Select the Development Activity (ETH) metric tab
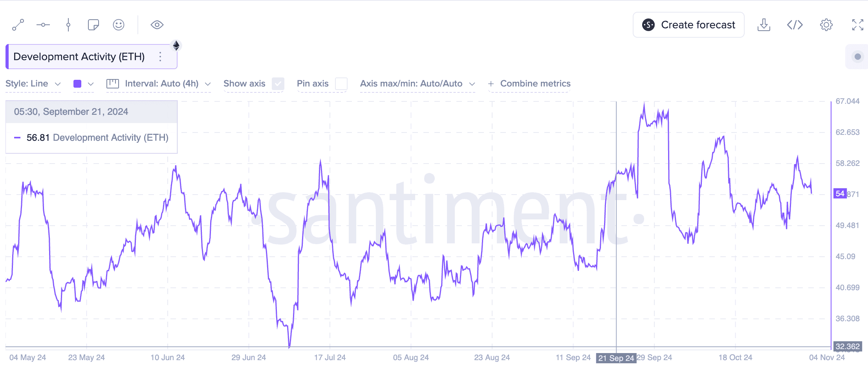Image resolution: width=868 pixels, height=368 pixels. (x=79, y=57)
